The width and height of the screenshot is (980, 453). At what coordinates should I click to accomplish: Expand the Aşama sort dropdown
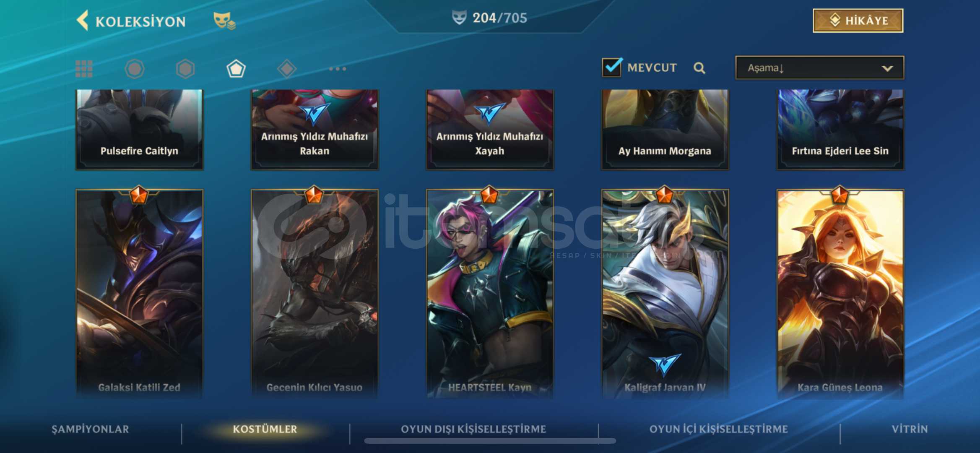point(820,68)
